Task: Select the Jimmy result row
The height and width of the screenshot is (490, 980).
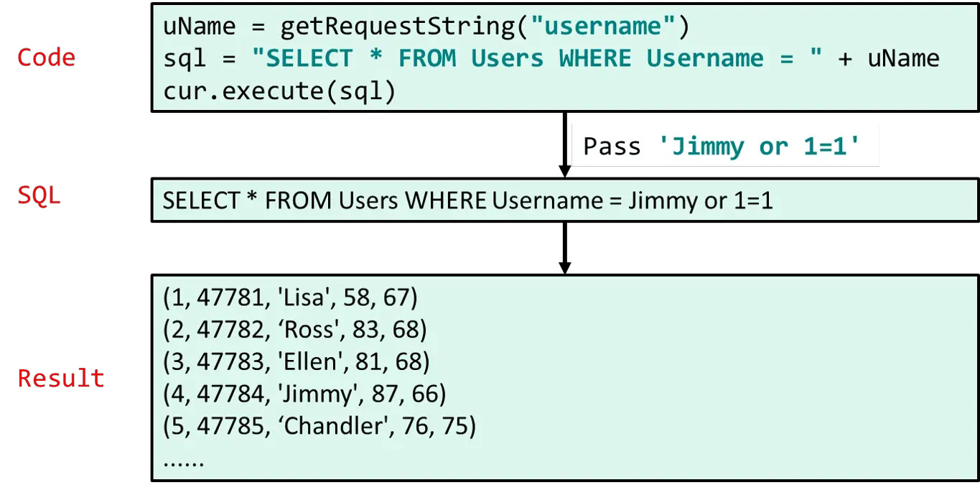Action: click(x=304, y=394)
